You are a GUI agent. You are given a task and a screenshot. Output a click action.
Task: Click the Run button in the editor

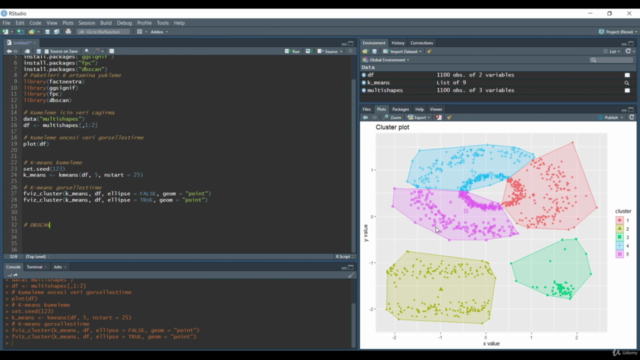click(292, 51)
